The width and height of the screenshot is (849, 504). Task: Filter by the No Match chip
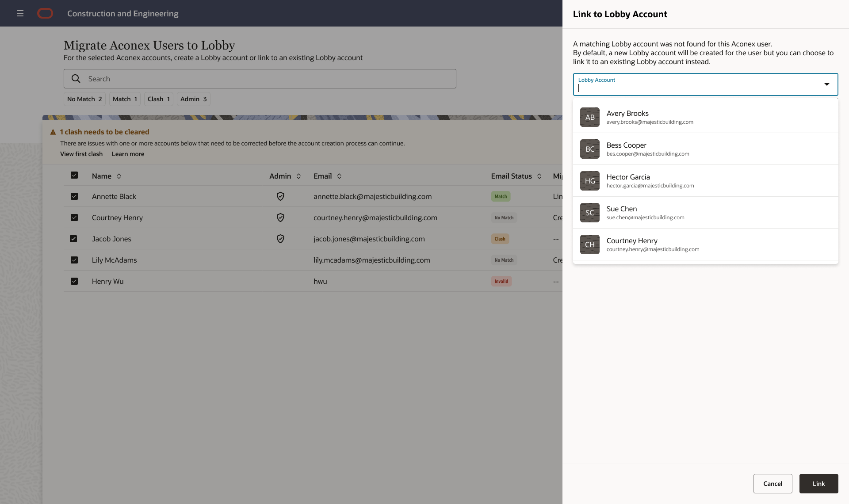point(84,99)
